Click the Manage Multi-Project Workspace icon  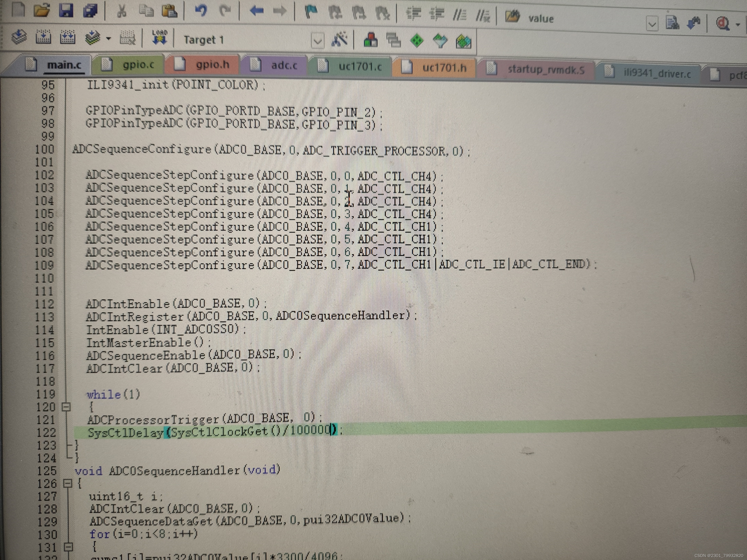point(394,40)
